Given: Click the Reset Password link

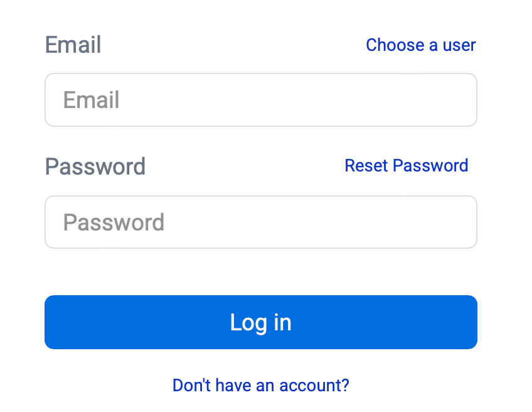Looking at the screenshot, I should pos(406,166).
